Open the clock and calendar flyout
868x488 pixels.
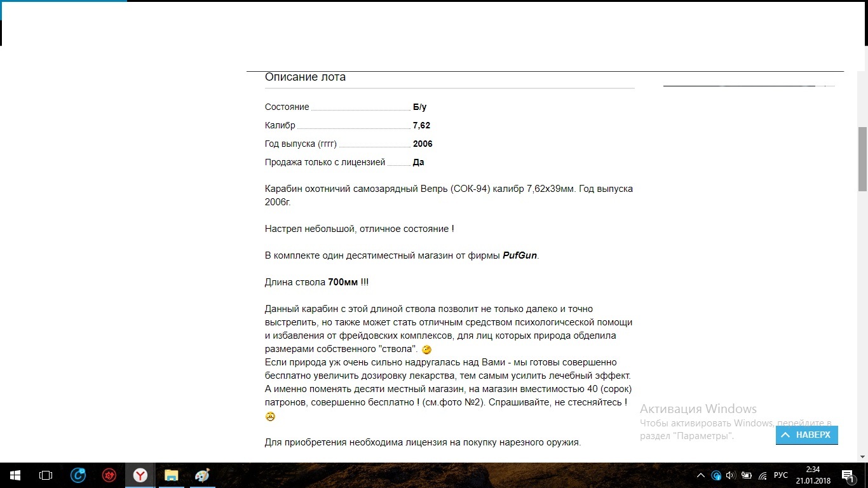(x=813, y=475)
